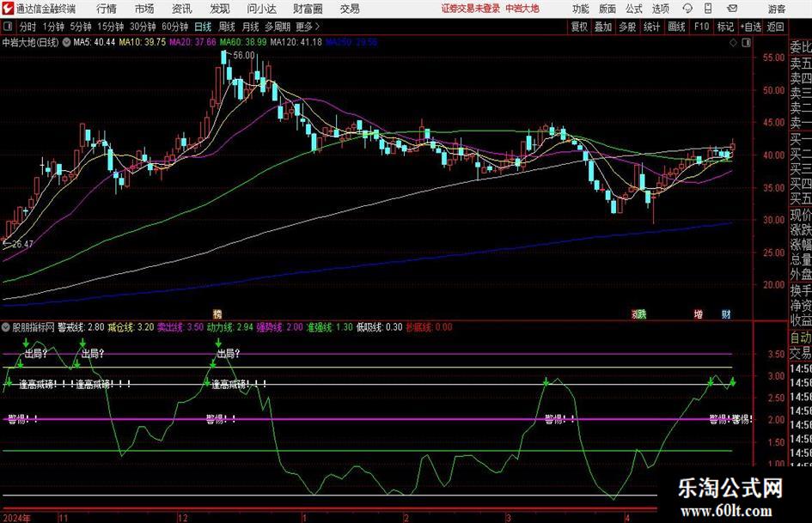
Task: Open the 发现 menu
Action: pyautogui.click(x=220, y=9)
